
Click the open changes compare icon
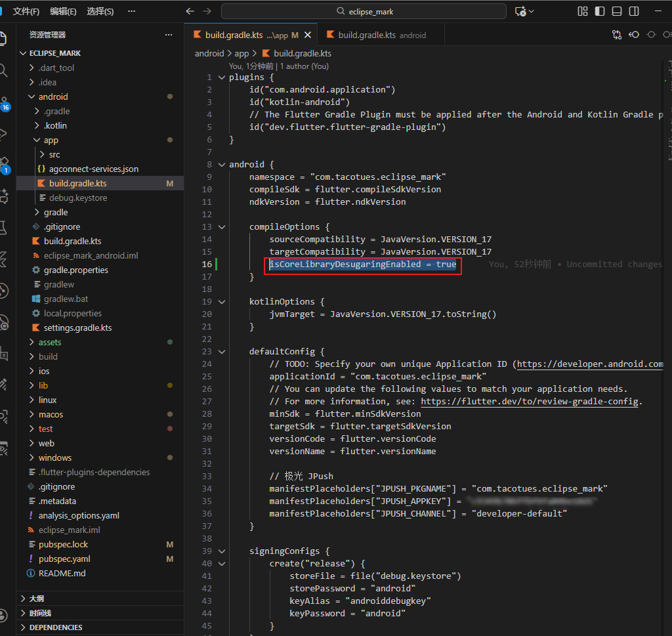617,35
